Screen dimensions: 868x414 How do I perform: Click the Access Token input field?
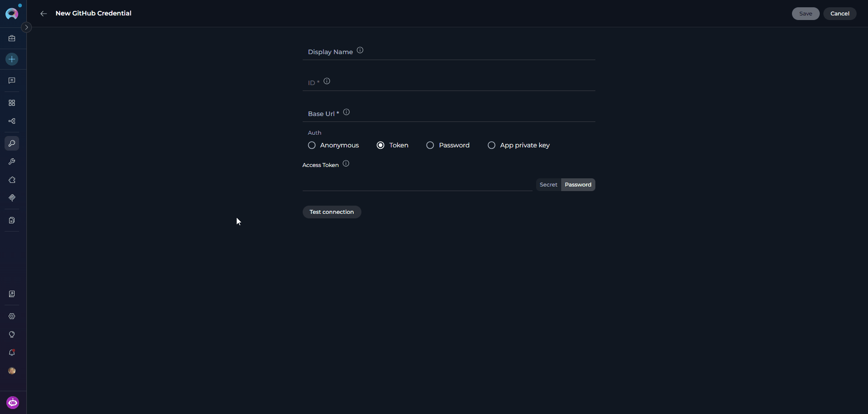[x=417, y=184]
